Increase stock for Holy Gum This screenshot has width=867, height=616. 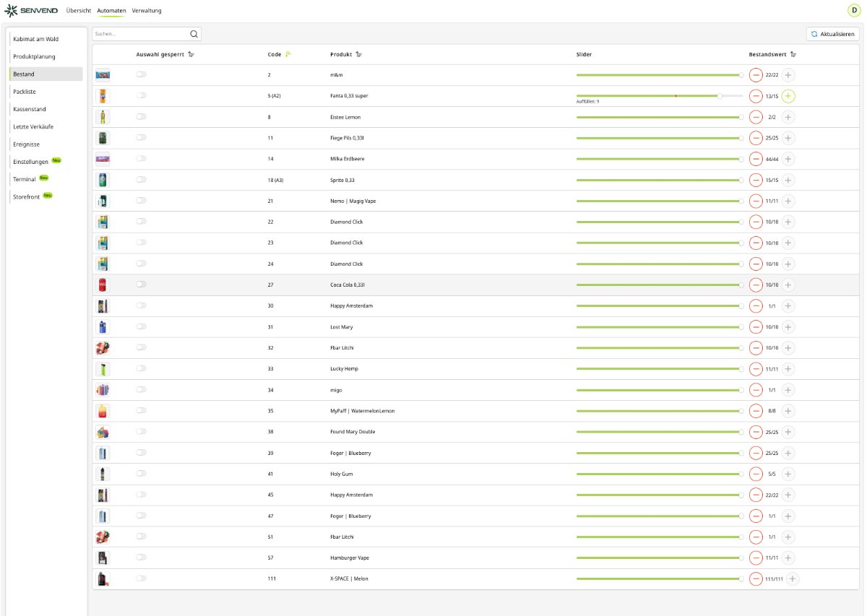(788, 474)
